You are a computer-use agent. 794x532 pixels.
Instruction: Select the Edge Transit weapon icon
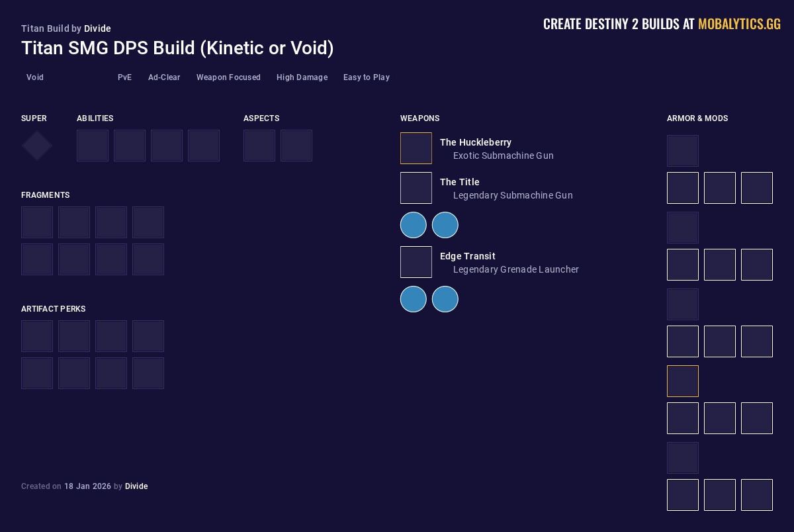click(416, 262)
